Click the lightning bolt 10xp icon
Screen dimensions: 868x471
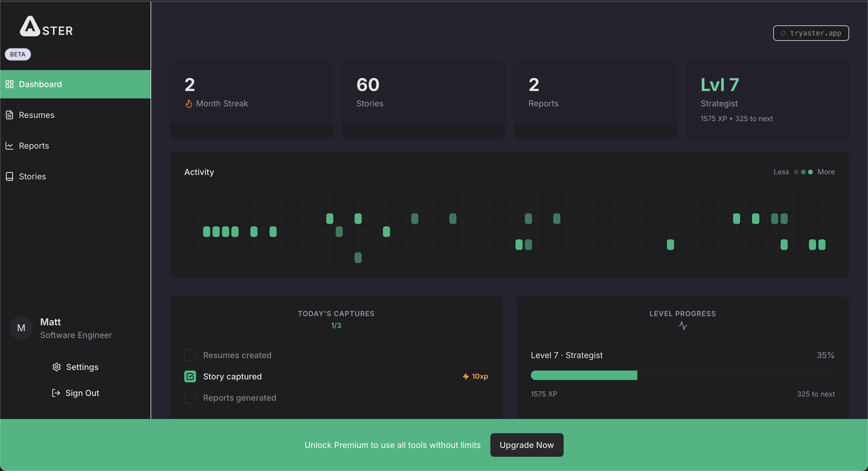[466, 376]
